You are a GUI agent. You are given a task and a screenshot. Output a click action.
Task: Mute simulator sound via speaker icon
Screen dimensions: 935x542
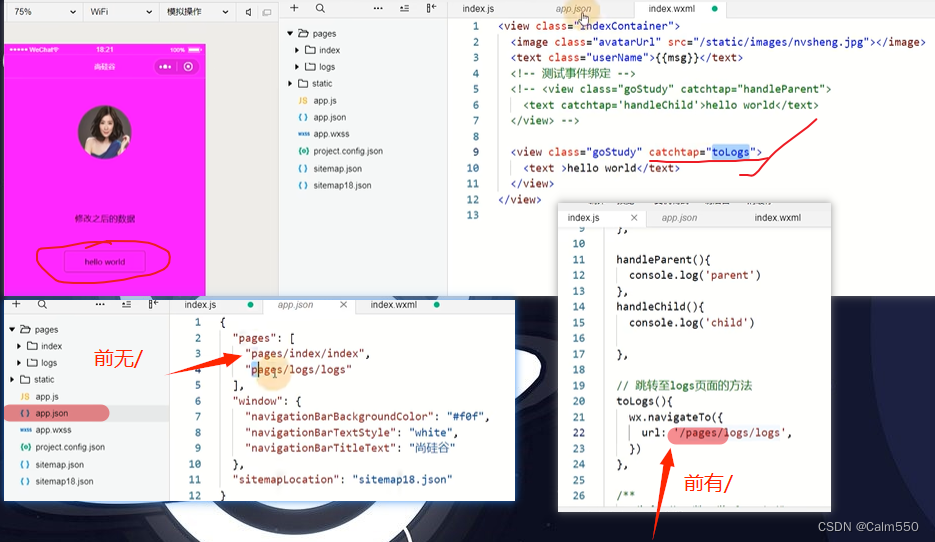coord(248,12)
